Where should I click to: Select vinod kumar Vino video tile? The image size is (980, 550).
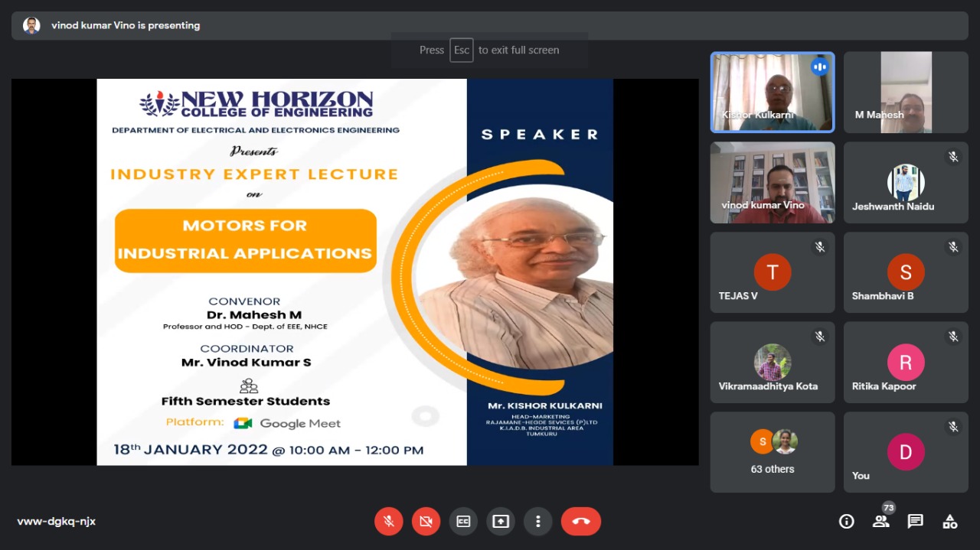pos(773,182)
